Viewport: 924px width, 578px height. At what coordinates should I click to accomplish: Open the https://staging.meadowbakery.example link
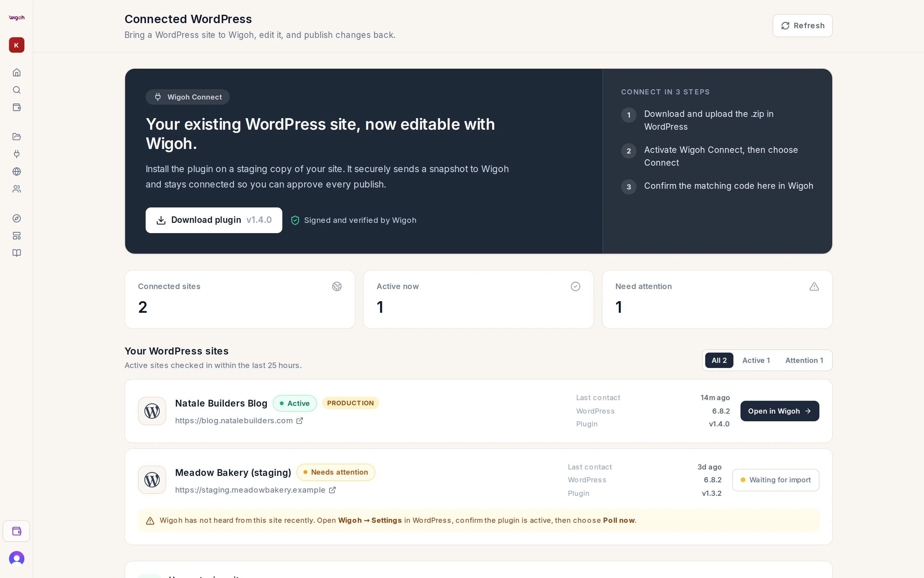(250, 490)
